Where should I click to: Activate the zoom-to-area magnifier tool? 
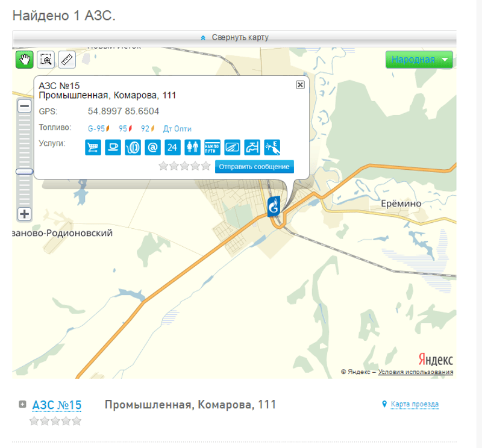click(x=46, y=60)
